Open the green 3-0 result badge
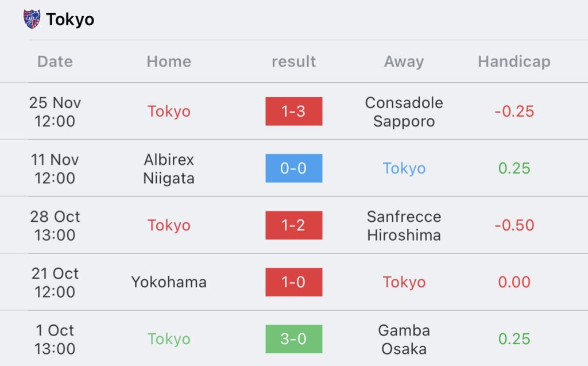The height and width of the screenshot is (366, 588). coord(293,339)
